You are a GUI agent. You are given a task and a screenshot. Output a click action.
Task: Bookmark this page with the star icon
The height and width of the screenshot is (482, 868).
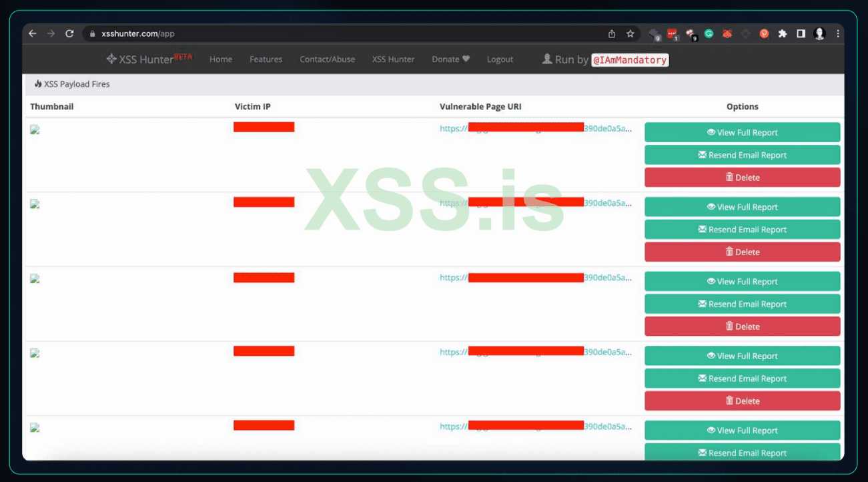(630, 33)
